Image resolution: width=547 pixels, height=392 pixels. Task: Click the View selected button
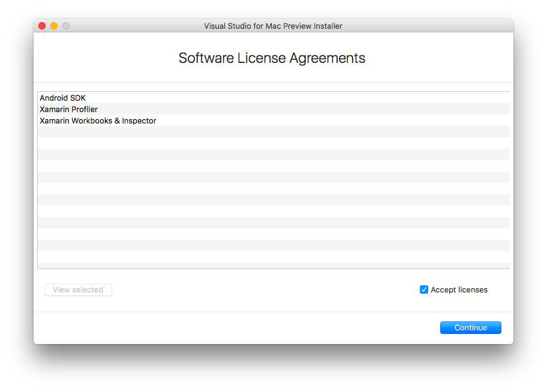point(78,290)
